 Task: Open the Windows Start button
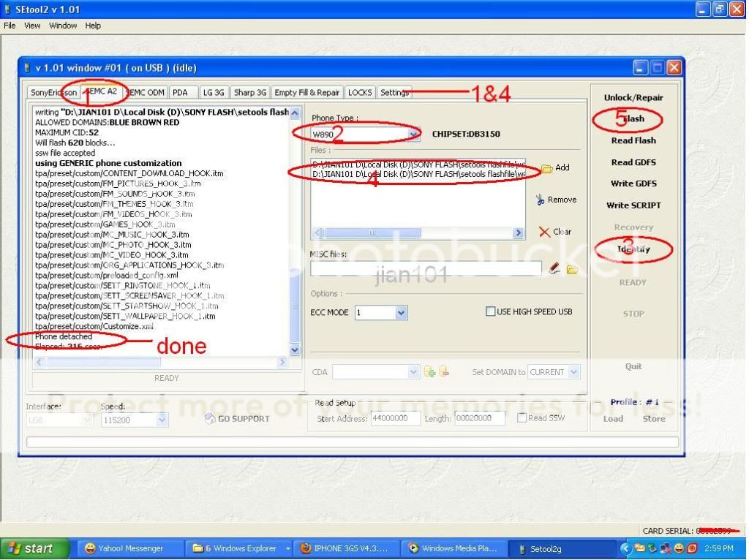pos(34,548)
